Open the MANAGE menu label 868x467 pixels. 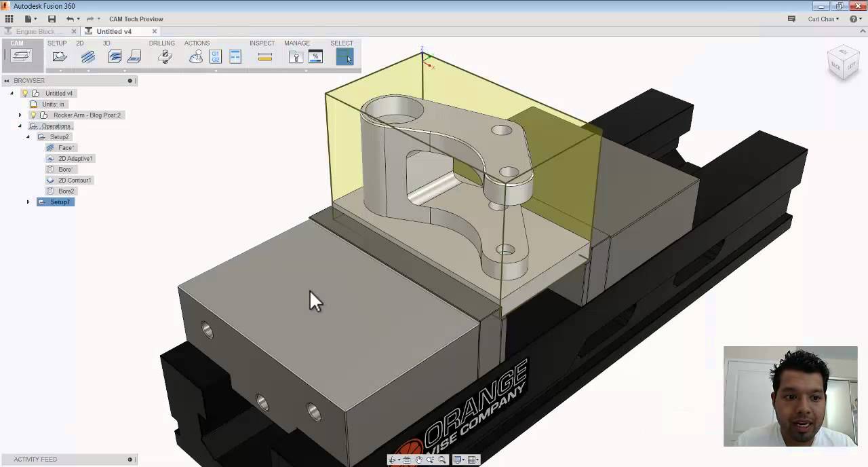[x=297, y=43]
